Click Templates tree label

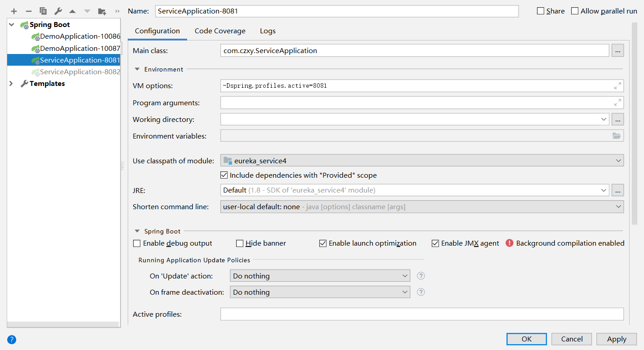tap(47, 83)
